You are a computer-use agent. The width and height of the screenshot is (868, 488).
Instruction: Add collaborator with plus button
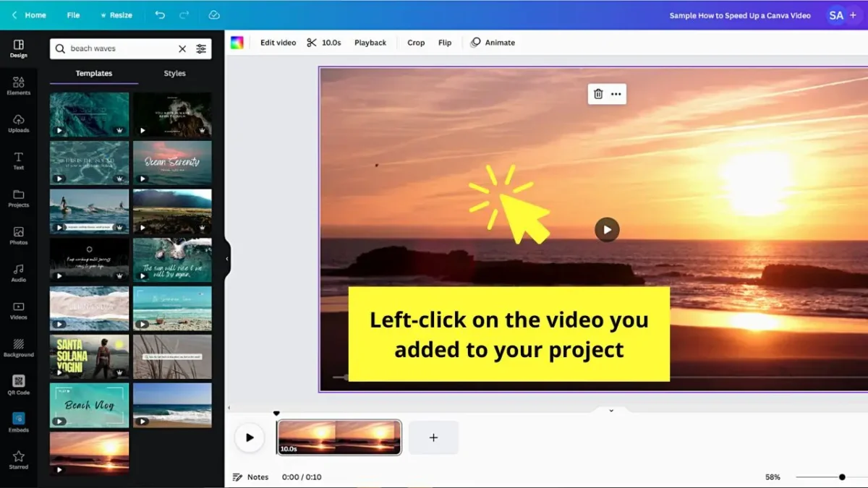pyautogui.click(x=854, y=15)
